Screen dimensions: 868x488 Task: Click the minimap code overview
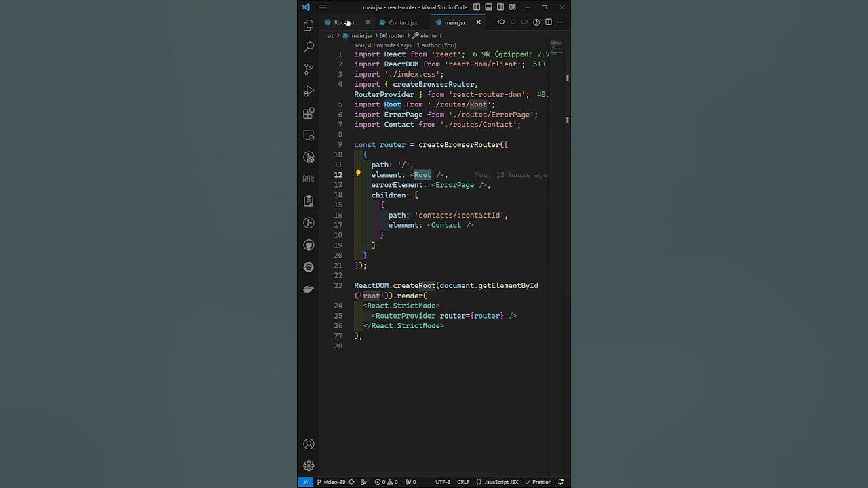coord(557,47)
